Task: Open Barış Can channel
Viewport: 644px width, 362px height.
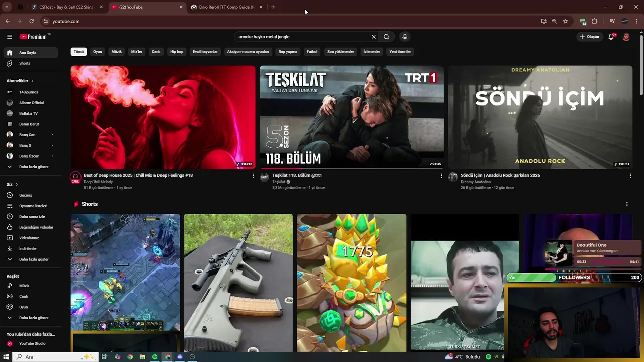Action: coord(31,135)
